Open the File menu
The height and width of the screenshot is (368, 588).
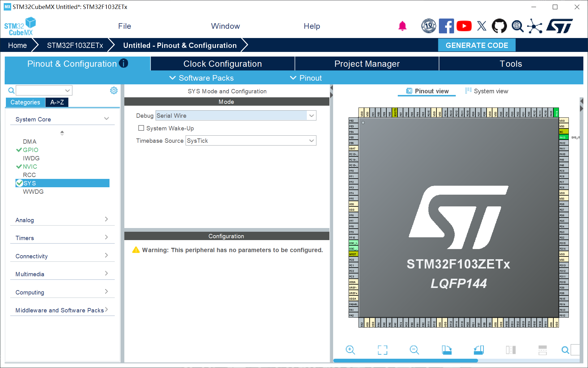click(125, 26)
